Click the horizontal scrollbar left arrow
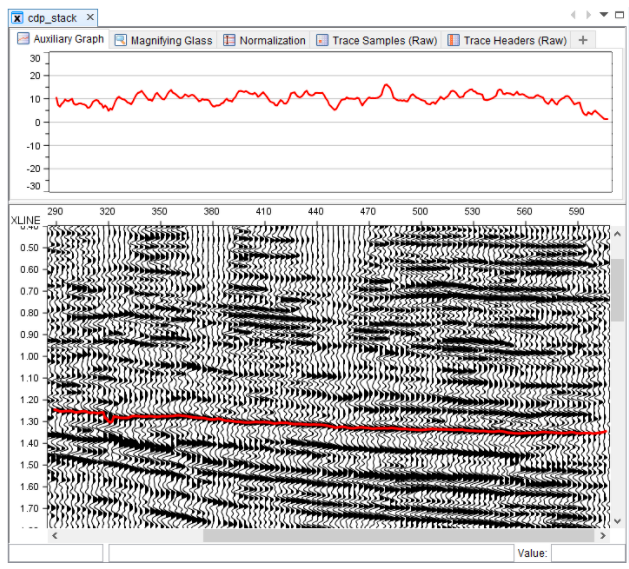Viewport: 629px width, 569px height. pyautogui.click(x=55, y=536)
